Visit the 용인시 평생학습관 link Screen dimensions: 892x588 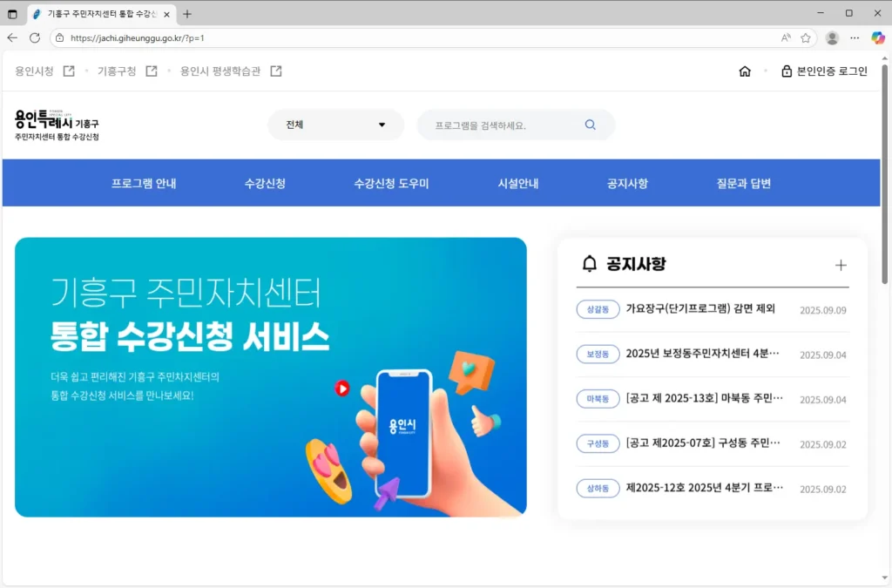pyautogui.click(x=218, y=71)
